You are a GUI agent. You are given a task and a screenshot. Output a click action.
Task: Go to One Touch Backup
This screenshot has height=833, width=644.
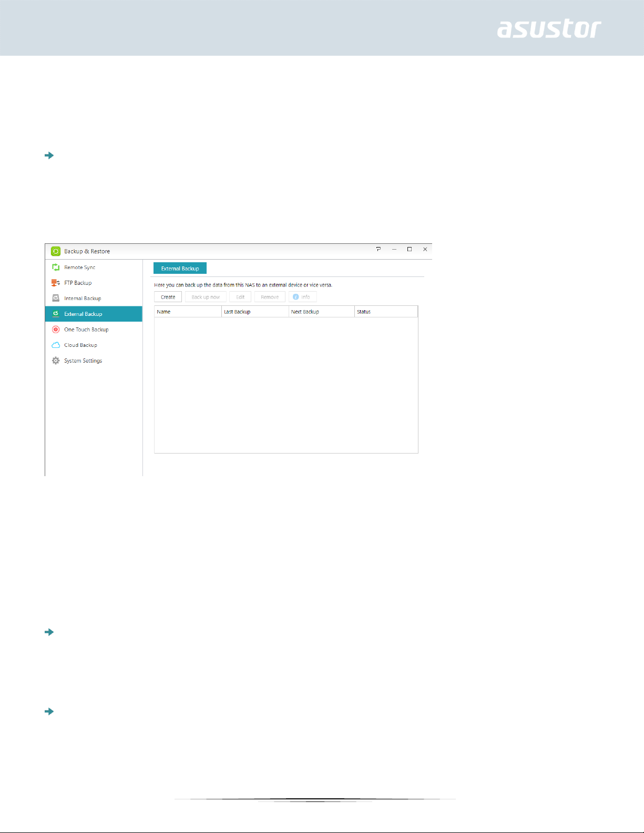pyautogui.click(x=94, y=330)
